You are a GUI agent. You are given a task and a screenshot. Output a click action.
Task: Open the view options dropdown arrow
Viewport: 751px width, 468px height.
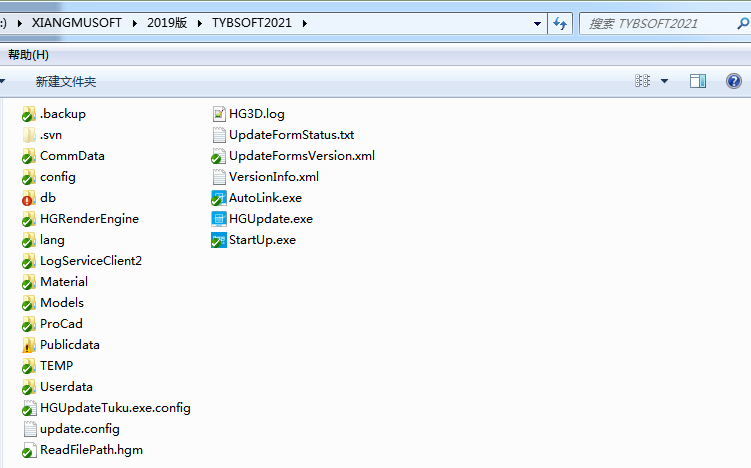tap(664, 81)
